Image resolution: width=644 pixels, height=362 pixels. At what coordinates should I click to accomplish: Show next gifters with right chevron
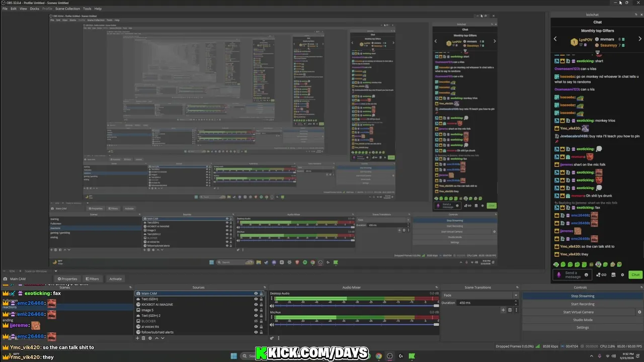(640, 39)
